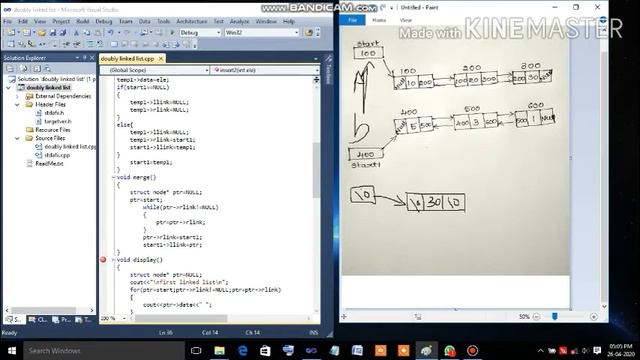Collapse the merge() function outline
640x360 pixels.
(x=113, y=178)
